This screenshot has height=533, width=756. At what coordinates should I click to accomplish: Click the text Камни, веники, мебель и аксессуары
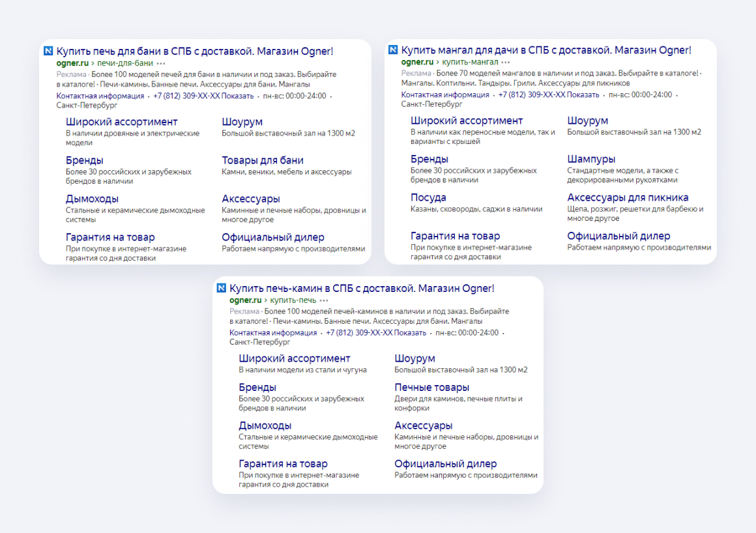coord(286,172)
